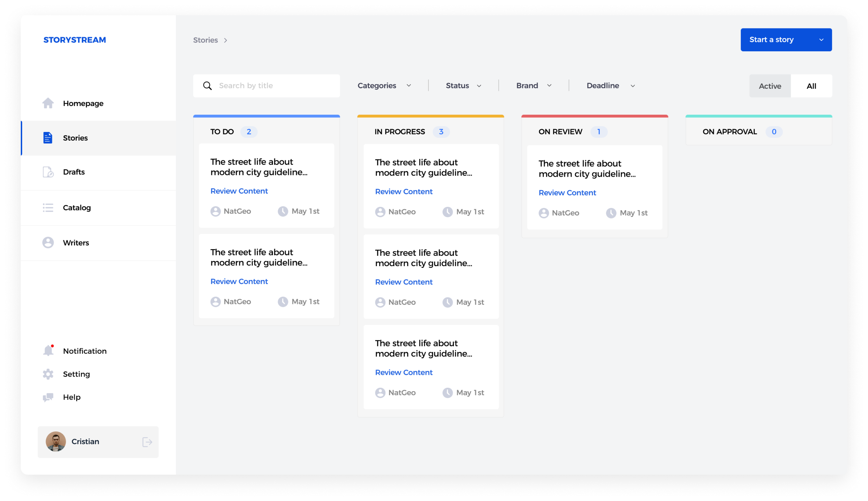Click the Drafts document-edit icon
The width and height of the screenshot is (868, 501).
tap(48, 172)
